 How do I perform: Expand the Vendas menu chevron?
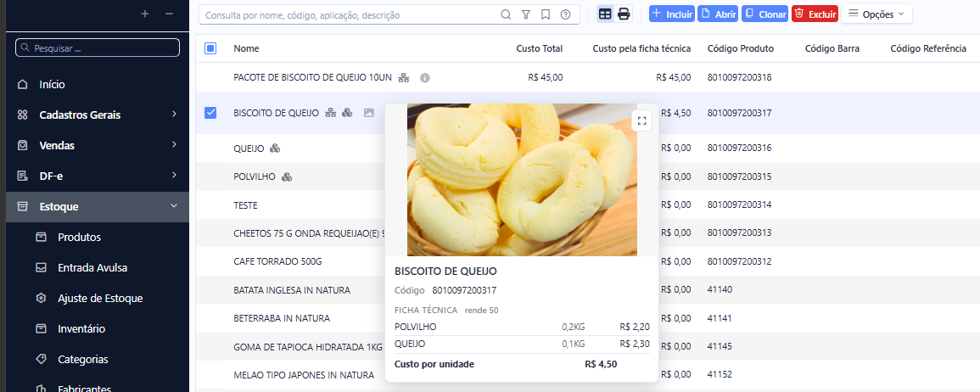174,145
